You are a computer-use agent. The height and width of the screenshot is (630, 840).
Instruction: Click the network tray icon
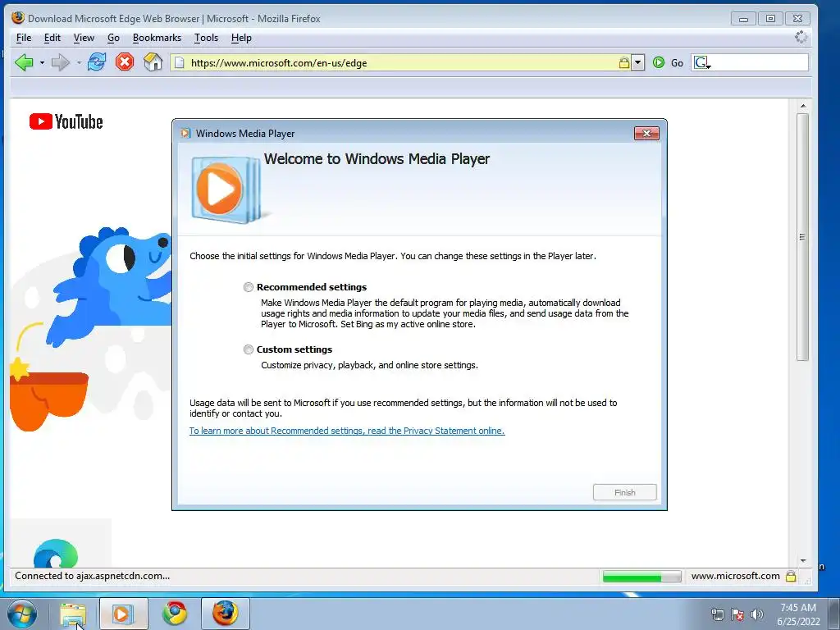717,614
